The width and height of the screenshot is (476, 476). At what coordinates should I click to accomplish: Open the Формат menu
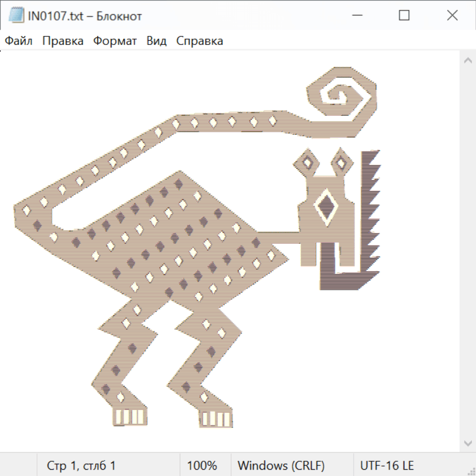tap(115, 41)
